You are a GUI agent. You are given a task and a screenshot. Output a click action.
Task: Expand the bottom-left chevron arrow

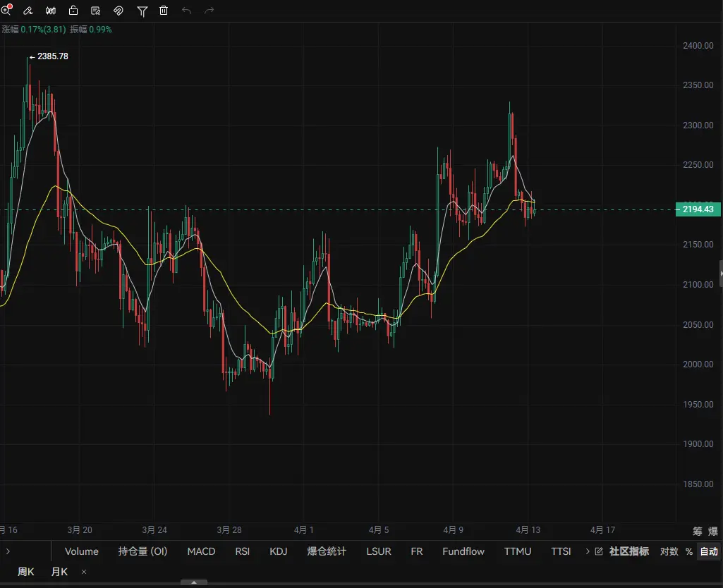8,551
